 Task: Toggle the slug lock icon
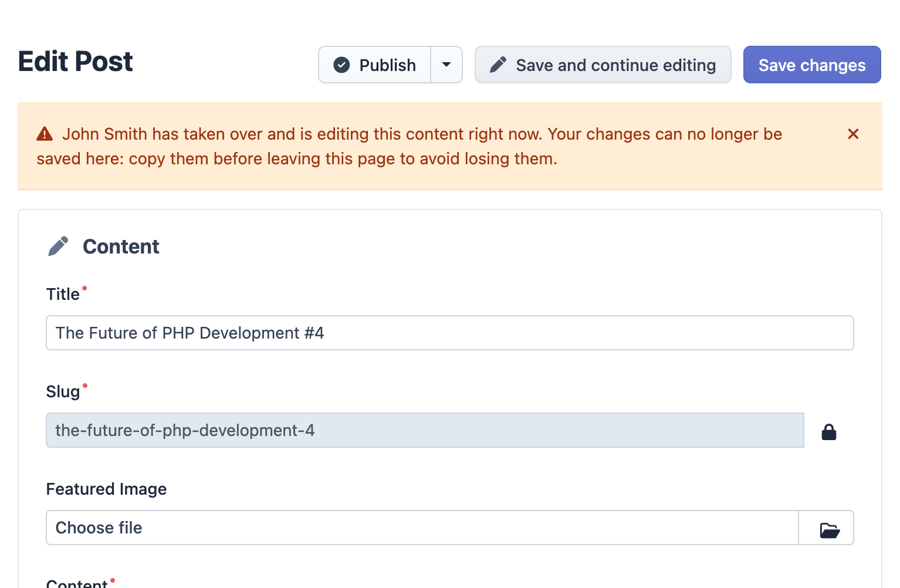(828, 432)
